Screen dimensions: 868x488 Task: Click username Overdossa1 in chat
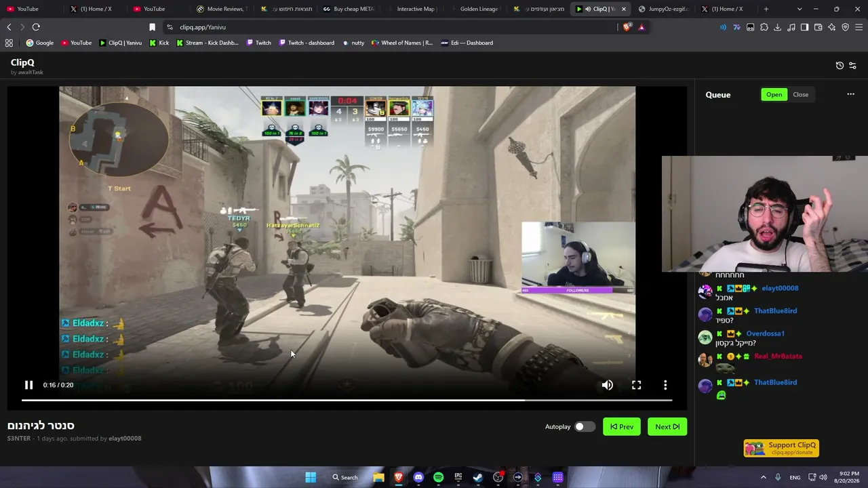[765, 333]
